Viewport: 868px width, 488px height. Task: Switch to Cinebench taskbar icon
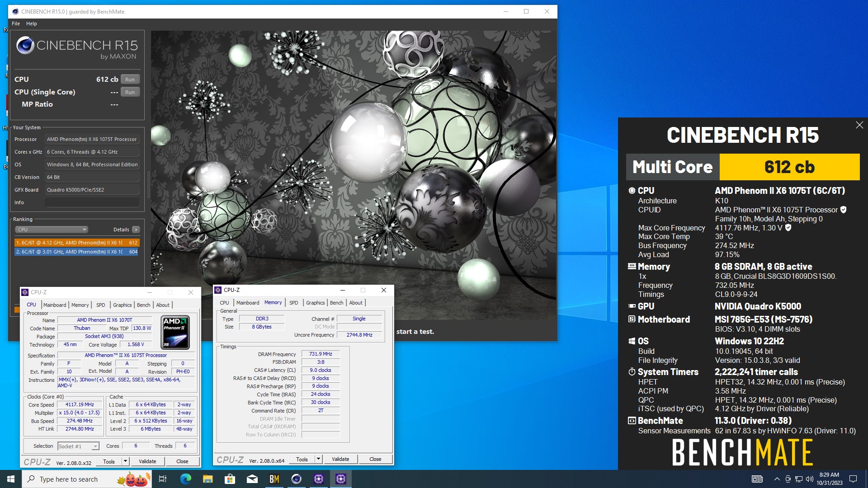(x=296, y=479)
